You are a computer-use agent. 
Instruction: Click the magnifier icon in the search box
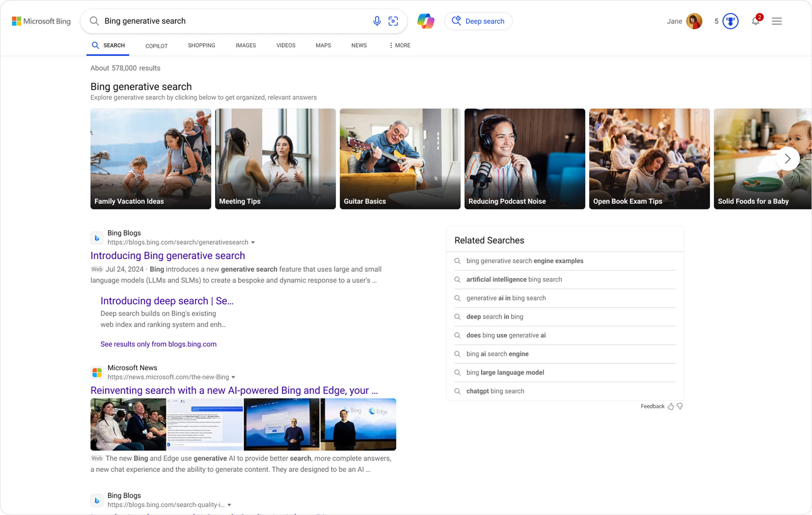pos(94,21)
